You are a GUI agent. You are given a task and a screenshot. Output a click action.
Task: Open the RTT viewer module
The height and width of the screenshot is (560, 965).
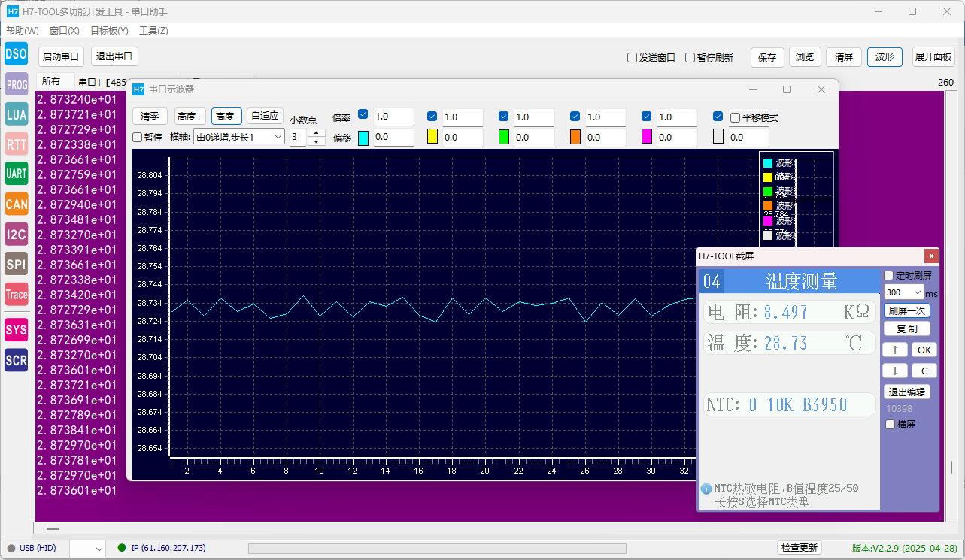[16, 144]
